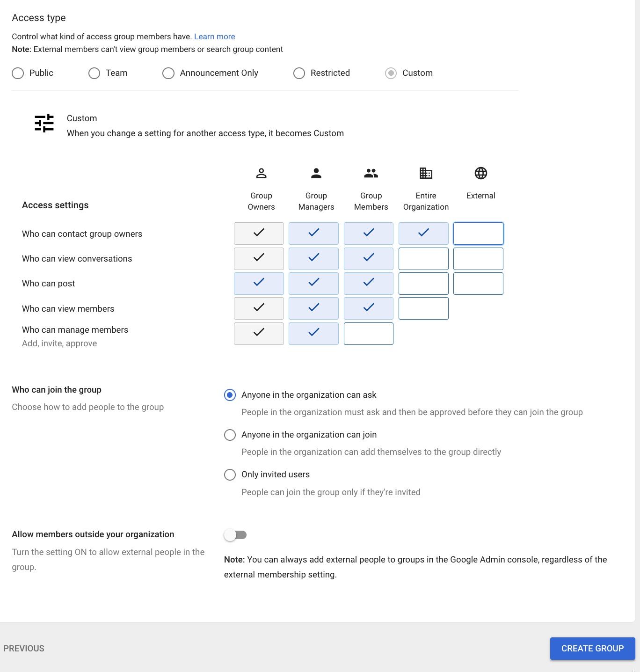The height and width of the screenshot is (672, 640).
Task: Go back with the Previous button
Action: [x=24, y=649]
